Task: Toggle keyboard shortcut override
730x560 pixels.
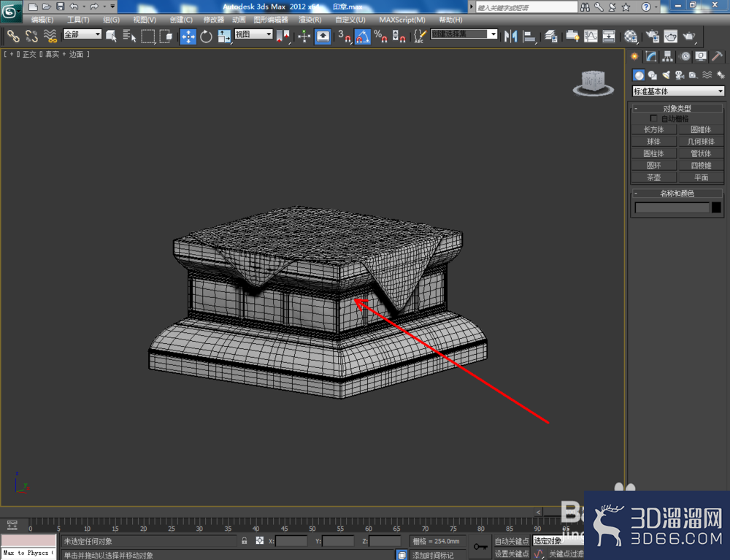Action: coord(323,37)
